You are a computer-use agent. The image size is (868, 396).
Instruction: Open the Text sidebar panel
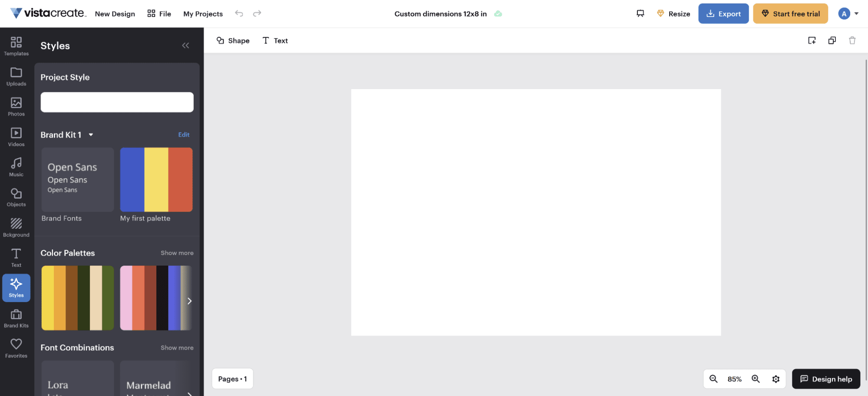[x=16, y=258]
